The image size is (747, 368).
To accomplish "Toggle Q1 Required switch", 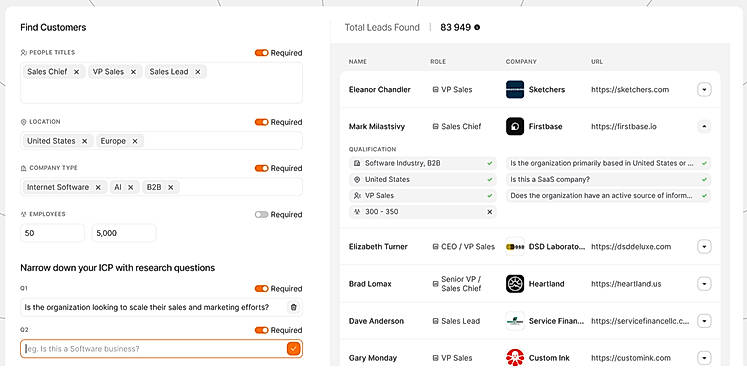I will (x=262, y=288).
